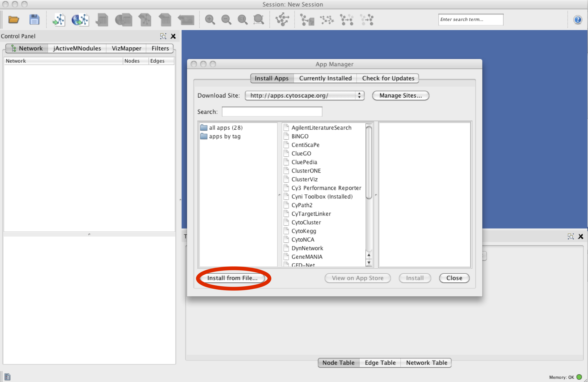
Task: Click the App Manager Search field
Action: tap(272, 112)
